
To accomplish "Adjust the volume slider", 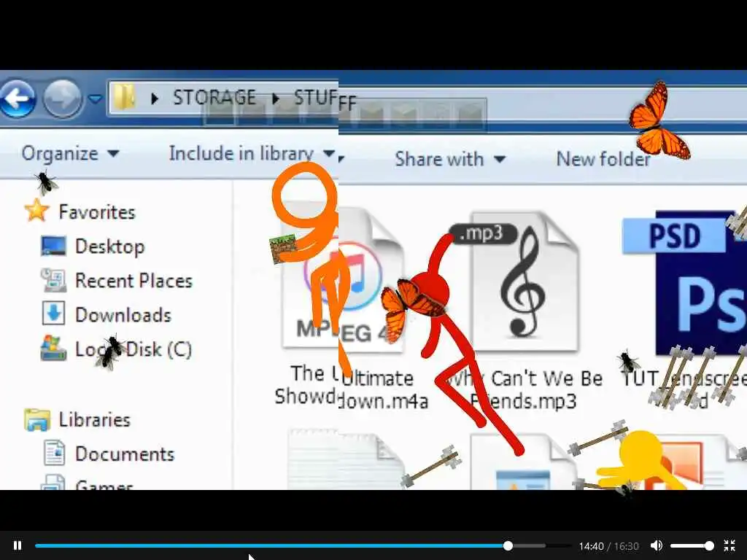I will coord(692,545).
